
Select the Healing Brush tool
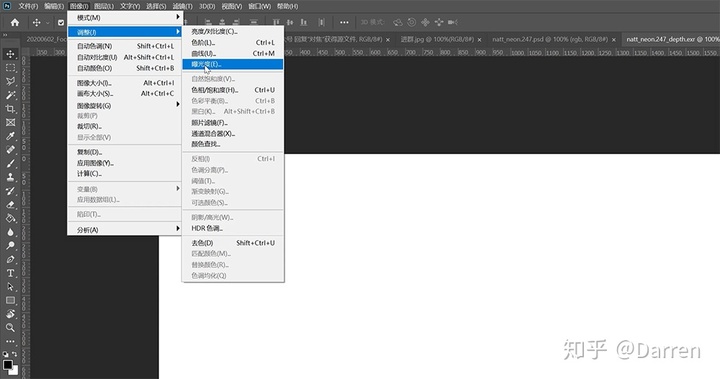coord(10,150)
